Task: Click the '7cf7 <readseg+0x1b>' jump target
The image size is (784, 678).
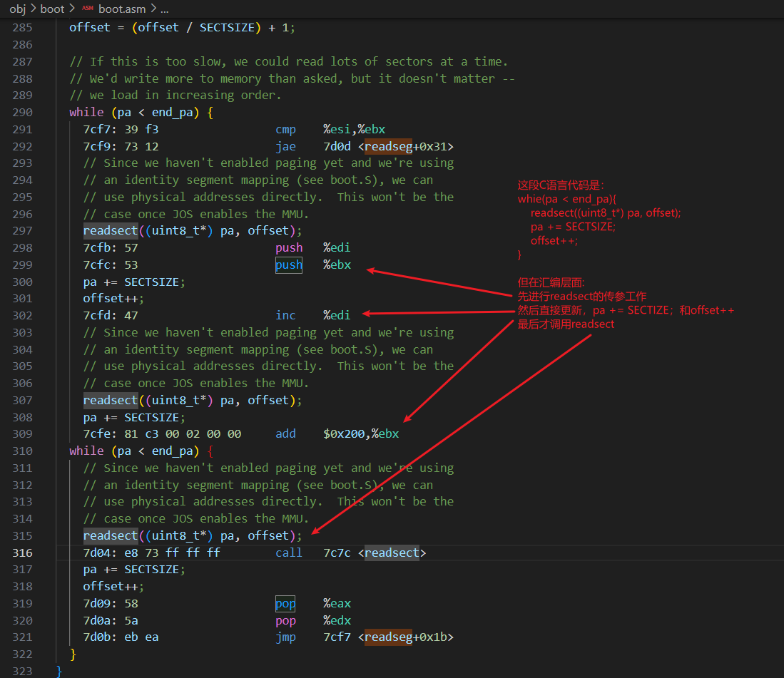Action: [389, 637]
